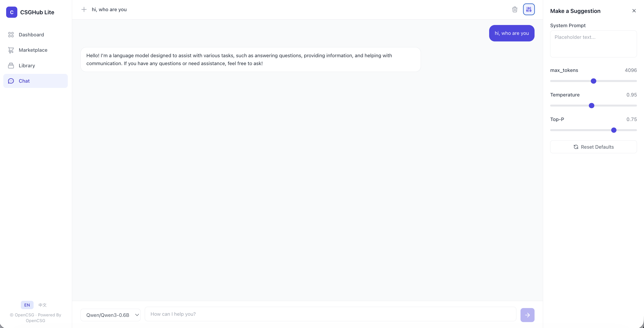This screenshot has height=328, width=644.
Task: Click the Top-P slider handle
Action: point(614,130)
